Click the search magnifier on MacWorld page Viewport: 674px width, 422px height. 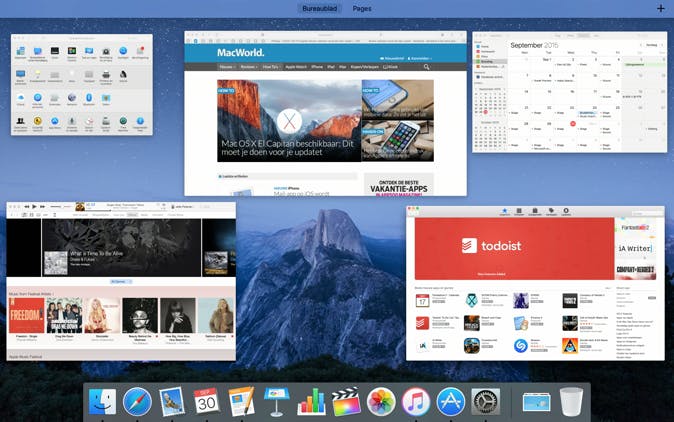click(x=426, y=67)
